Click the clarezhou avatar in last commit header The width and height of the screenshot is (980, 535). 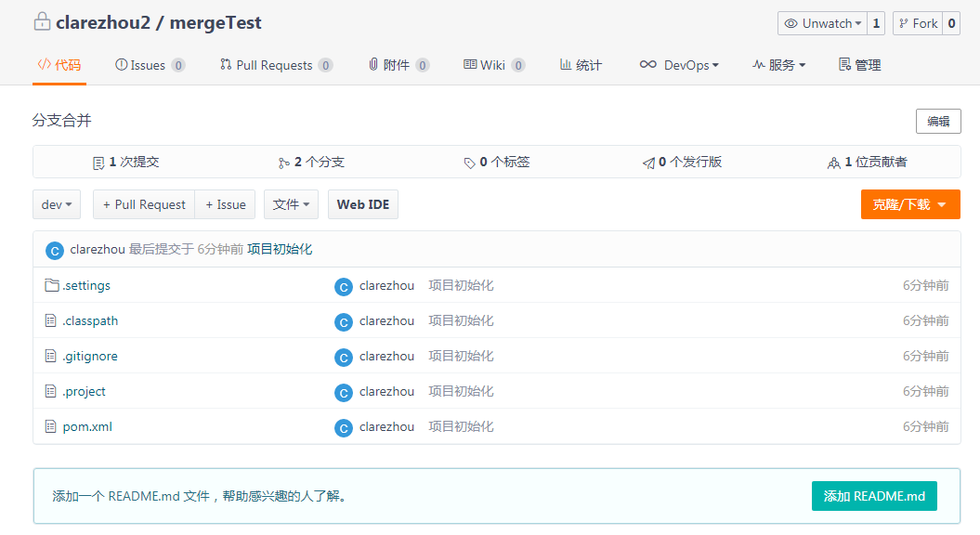tap(55, 251)
